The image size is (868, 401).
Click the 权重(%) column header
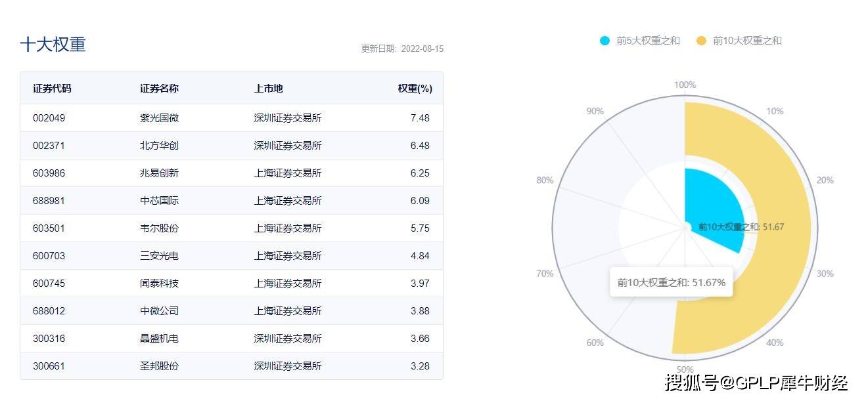tap(415, 89)
